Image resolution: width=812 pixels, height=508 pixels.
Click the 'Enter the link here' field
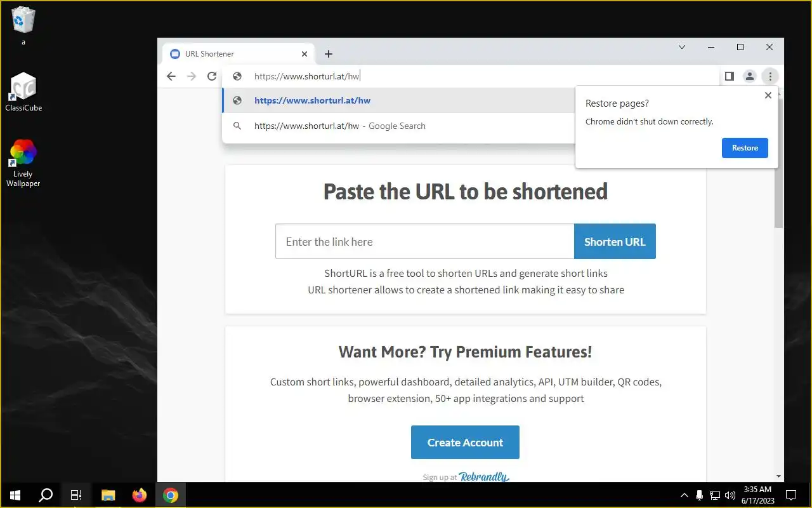click(x=424, y=241)
